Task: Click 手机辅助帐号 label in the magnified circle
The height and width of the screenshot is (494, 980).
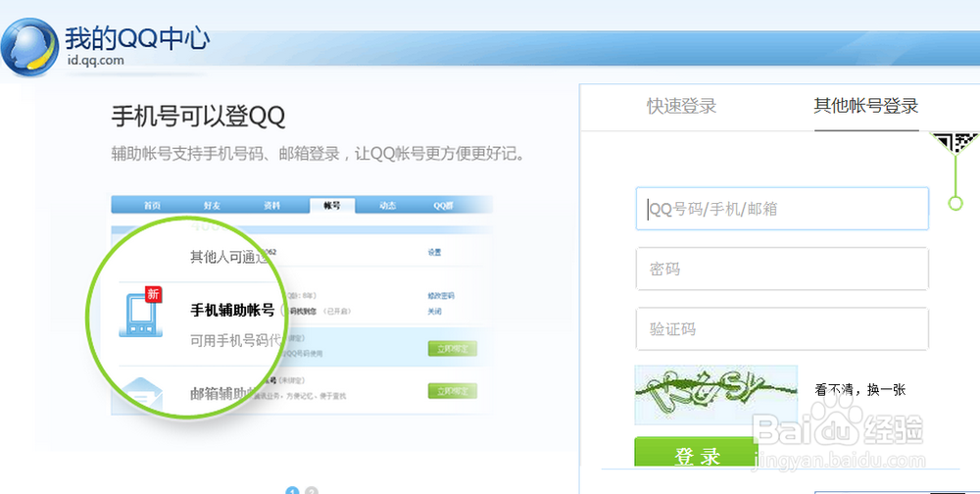Action: [232, 310]
